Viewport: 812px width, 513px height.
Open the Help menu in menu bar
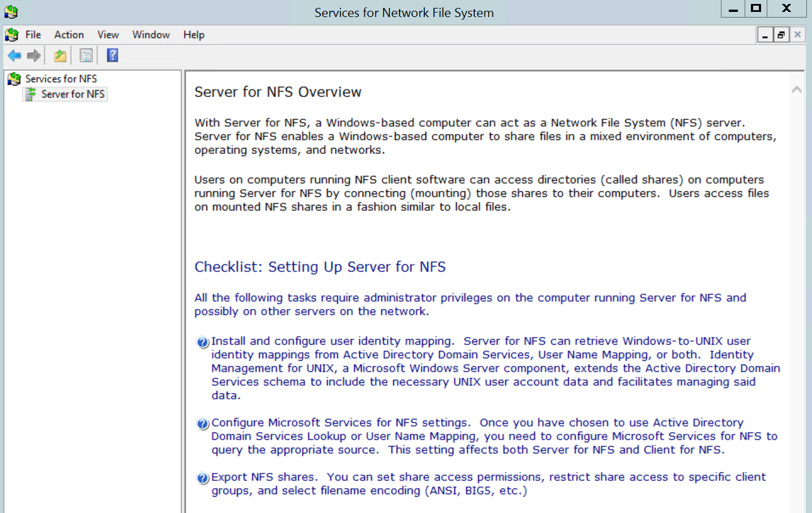click(x=194, y=35)
